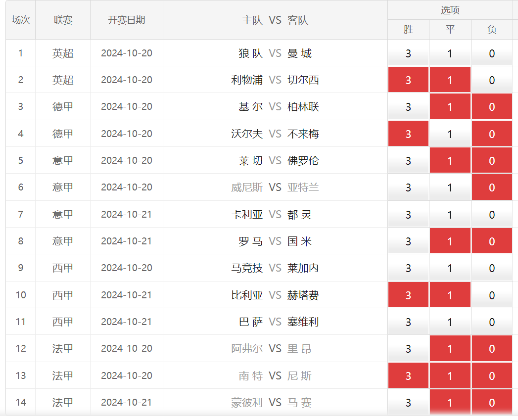The height and width of the screenshot is (420, 518).
Task: Remove loss (0) pick for 南特 vs 尼斯
Action: tap(492, 375)
